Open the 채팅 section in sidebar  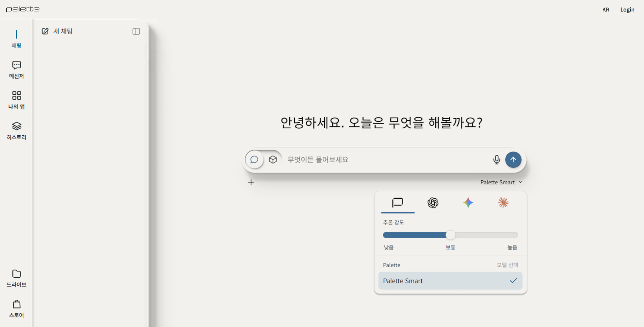tap(16, 39)
